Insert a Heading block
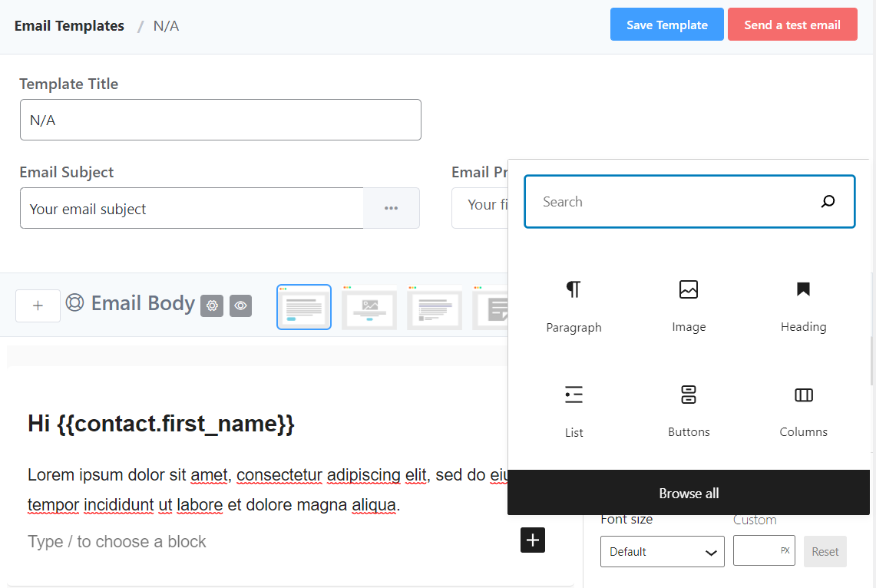 tap(803, 306)
